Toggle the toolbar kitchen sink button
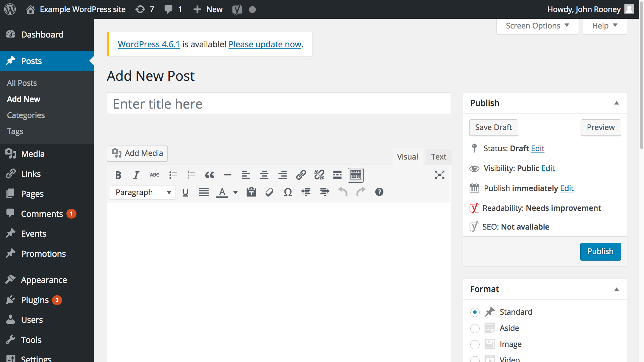The height and width of the screenshot is (362, 644). [x=356, y=175]
